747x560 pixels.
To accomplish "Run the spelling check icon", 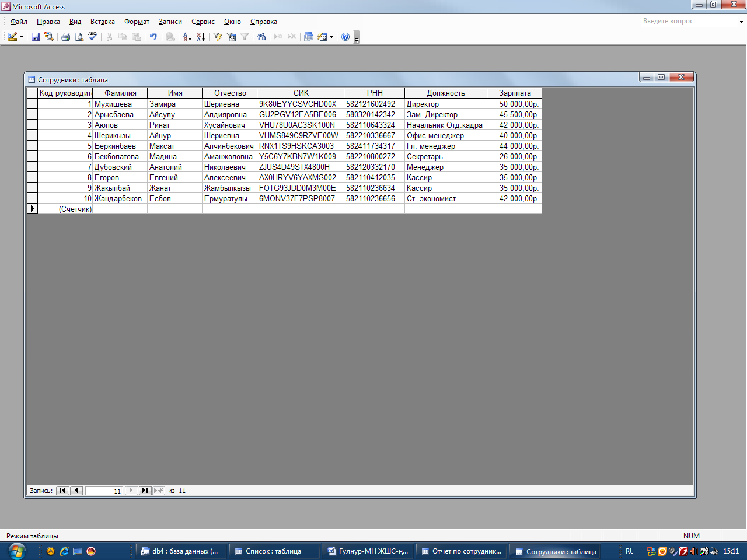I will [93, 37].
